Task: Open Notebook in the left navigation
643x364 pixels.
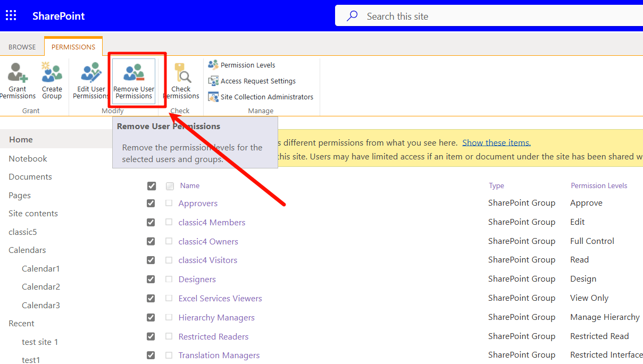Action: (x=28, y=158)
